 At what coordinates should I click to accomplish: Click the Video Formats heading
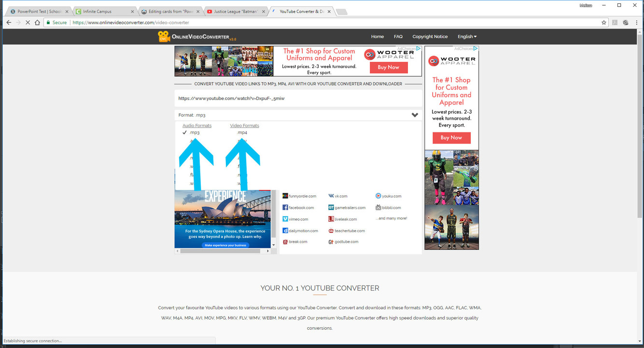coord(245,126)
